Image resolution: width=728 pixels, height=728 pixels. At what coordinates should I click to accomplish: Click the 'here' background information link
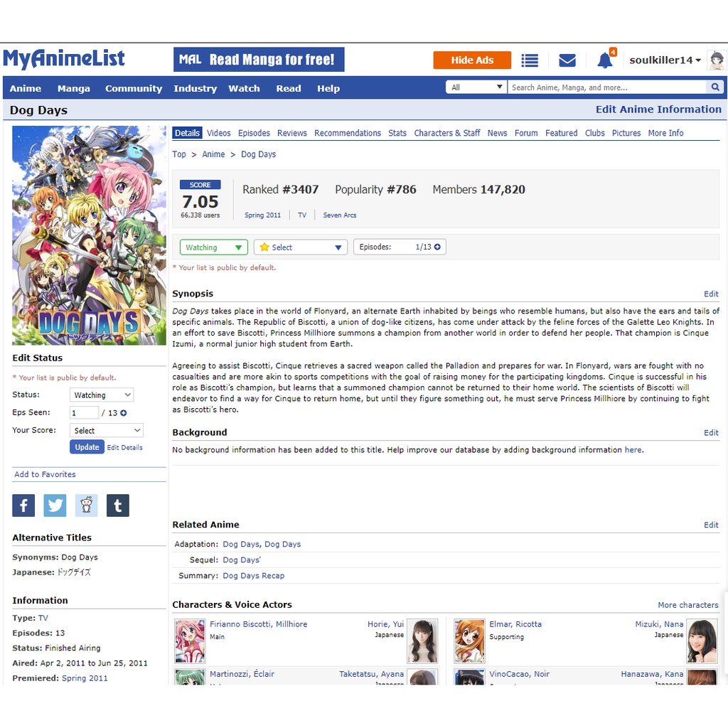click(x=633, y=450)
